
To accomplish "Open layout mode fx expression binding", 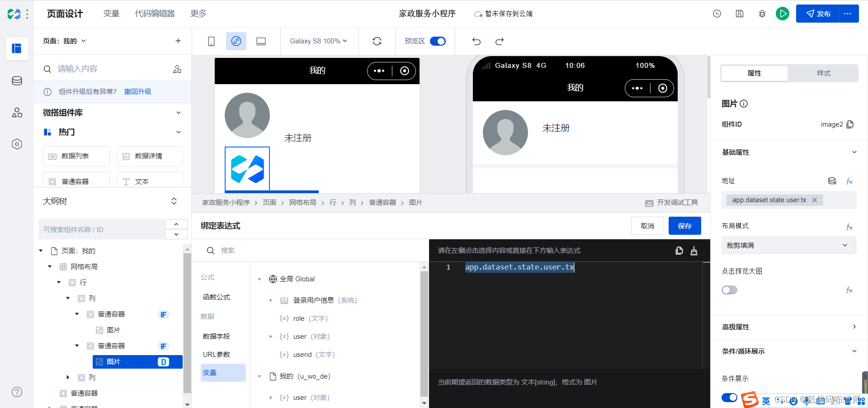I will pos(849,227).
